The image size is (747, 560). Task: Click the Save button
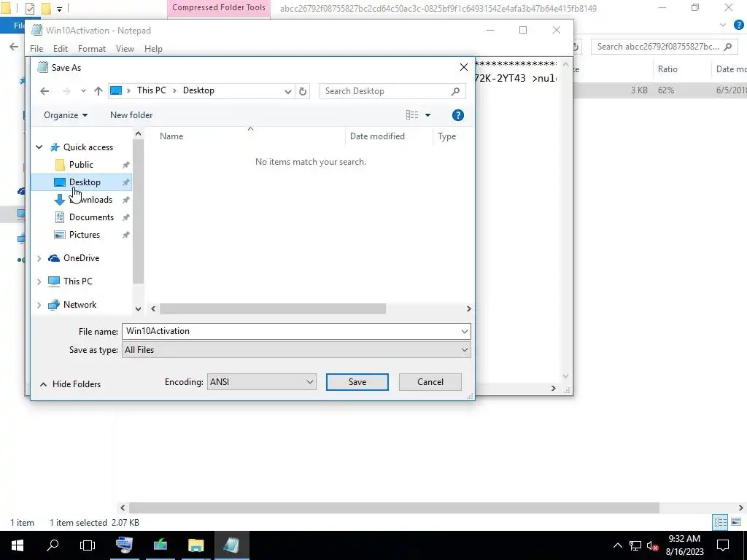pyautogui.click(x=357, y=382)
